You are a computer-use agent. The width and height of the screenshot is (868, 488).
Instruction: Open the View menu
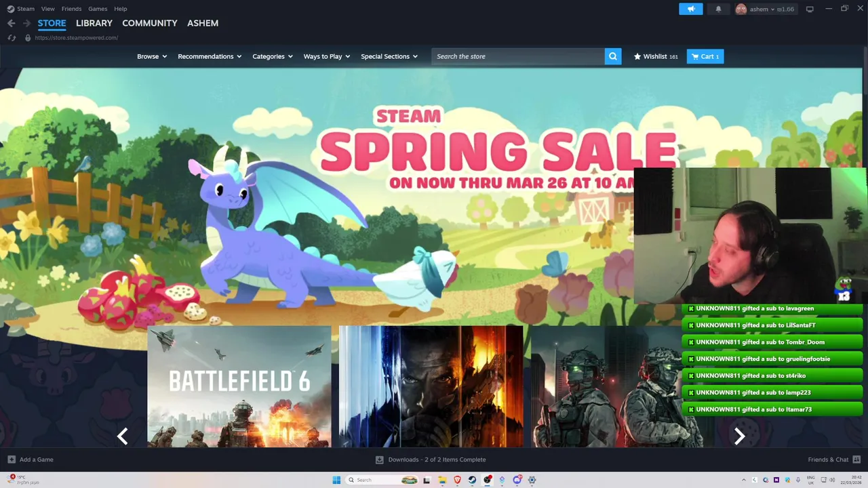click(47, 9)
